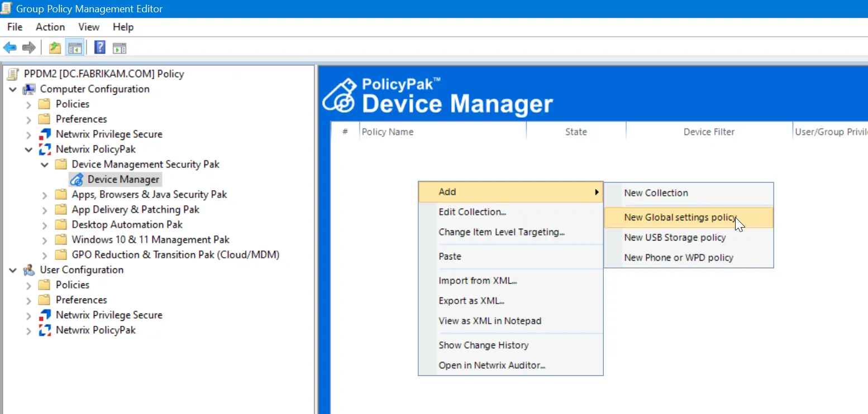This screenshot has height=414, width=868.
Task: Expand the Windows 10 & 11 Management Pak
Action: point(45,240)
